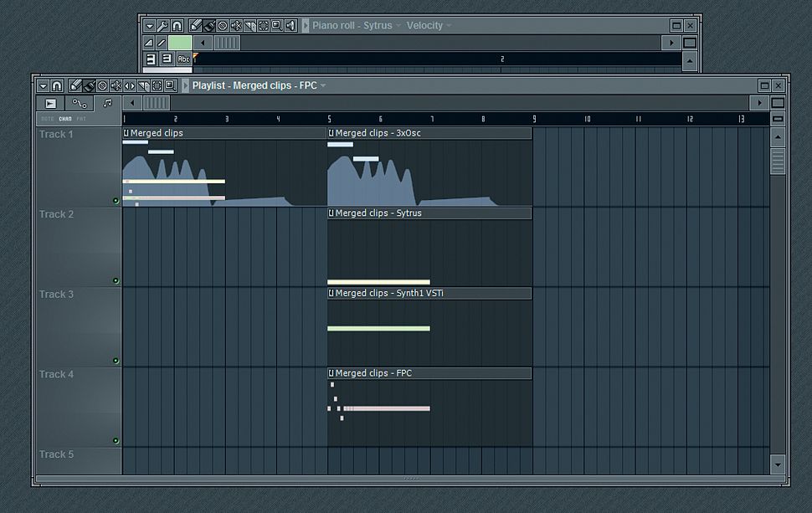Open the 'Merged clips' clip header menu
The width and height of the screenshot is (812, 513).
click(x=126, y=133)
